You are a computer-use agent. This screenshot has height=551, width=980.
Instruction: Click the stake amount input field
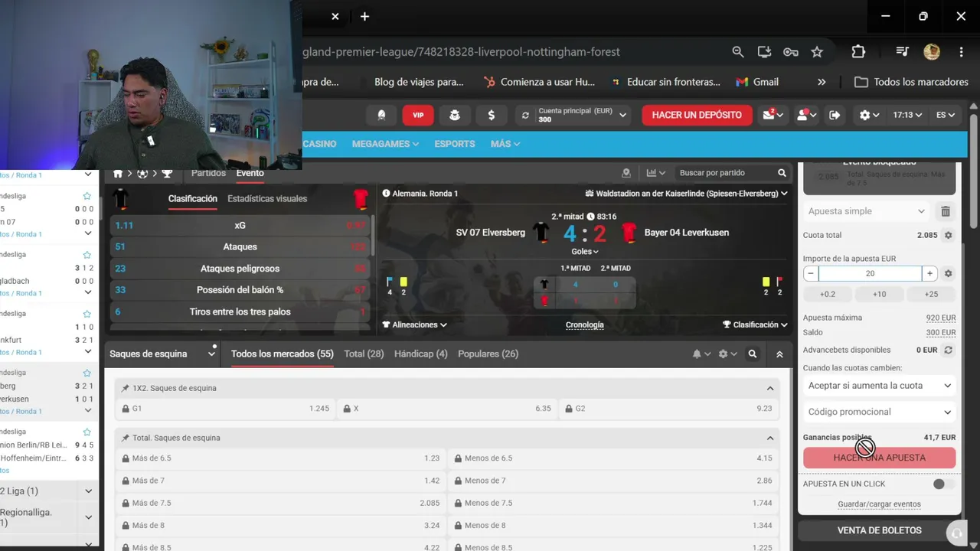coord(870,273)
